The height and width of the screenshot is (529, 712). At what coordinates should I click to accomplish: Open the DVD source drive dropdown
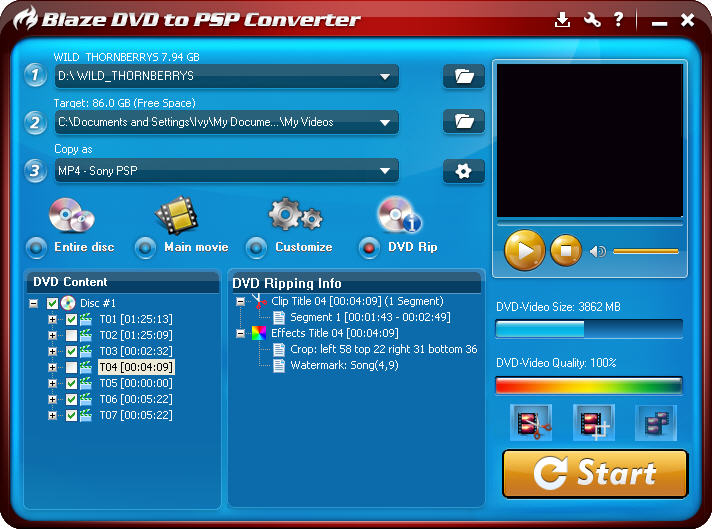point(385,76)
